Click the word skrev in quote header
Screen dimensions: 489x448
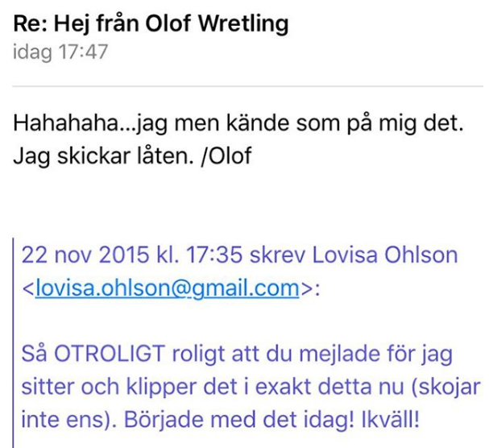[277, 255]
